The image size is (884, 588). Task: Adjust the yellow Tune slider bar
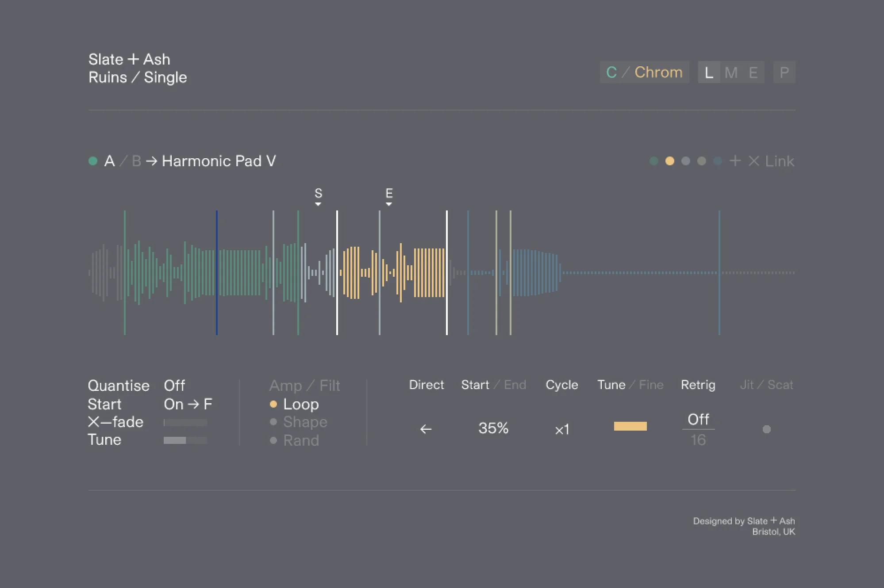pyautogui.click(x=630, y=426)
